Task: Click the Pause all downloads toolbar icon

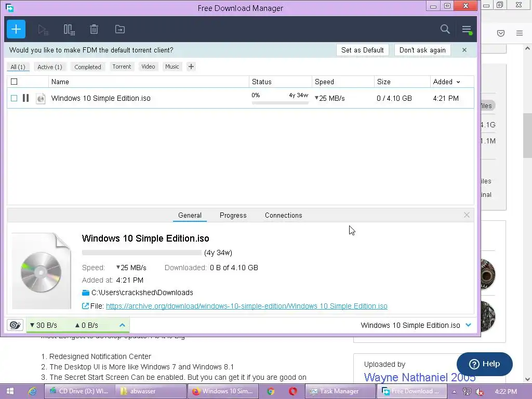Action: [69, 30]
